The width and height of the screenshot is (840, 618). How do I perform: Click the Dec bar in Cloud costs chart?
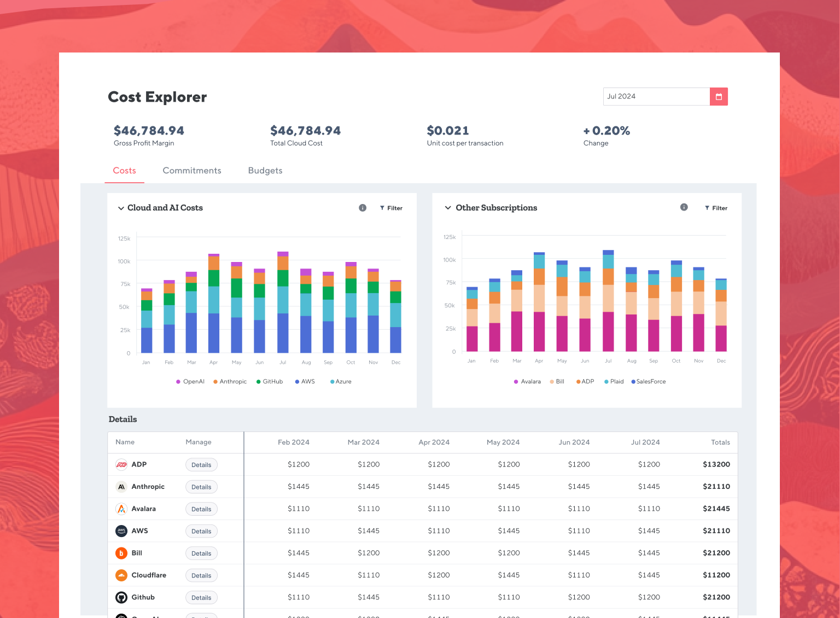(x=395, y=317)
